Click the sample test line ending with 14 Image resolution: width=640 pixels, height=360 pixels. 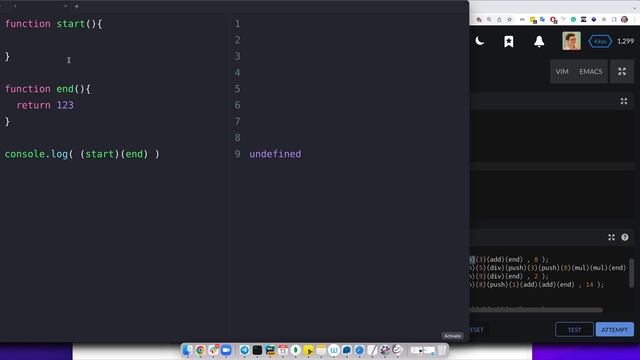pos(536,284)
